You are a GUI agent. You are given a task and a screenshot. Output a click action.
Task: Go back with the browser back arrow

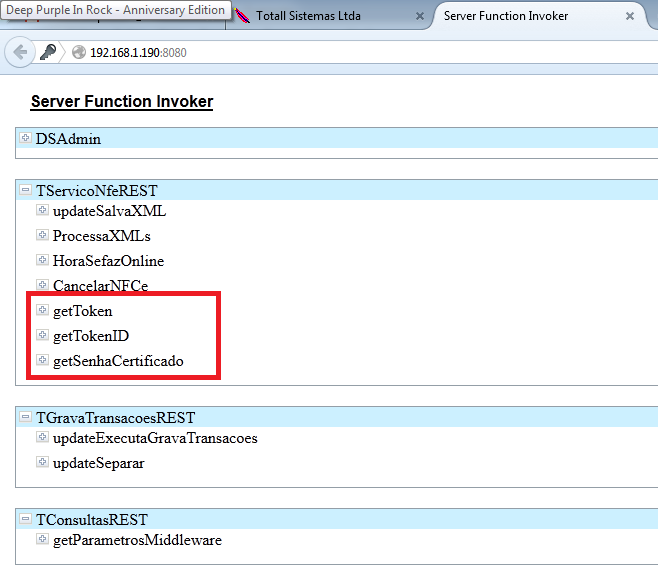click(x=20, y=52)
